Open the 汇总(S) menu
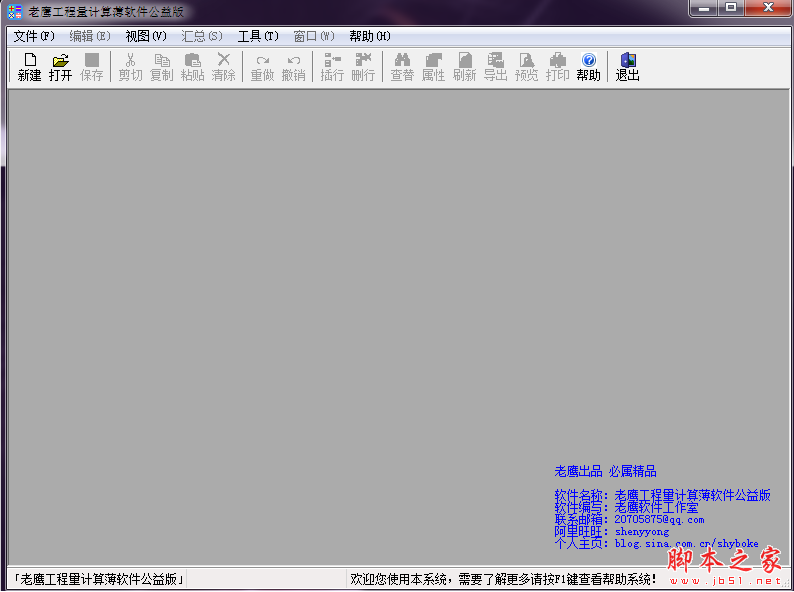This screenshot has height=592, width=794. point(202,36)
